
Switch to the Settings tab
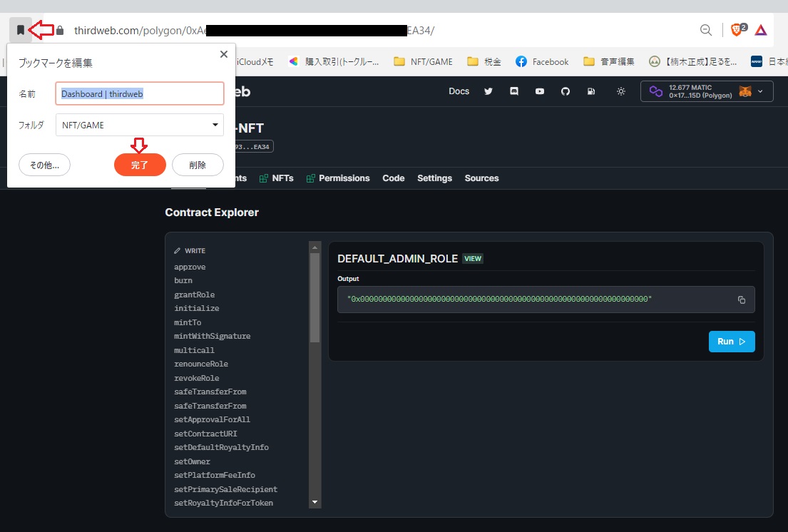[434, 178]
